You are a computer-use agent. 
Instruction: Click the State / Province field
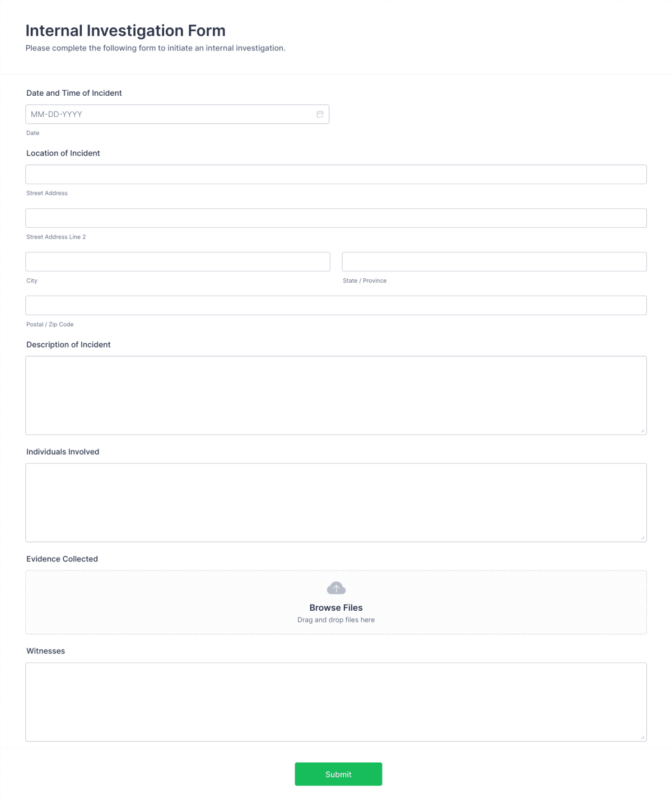point(494,261)
